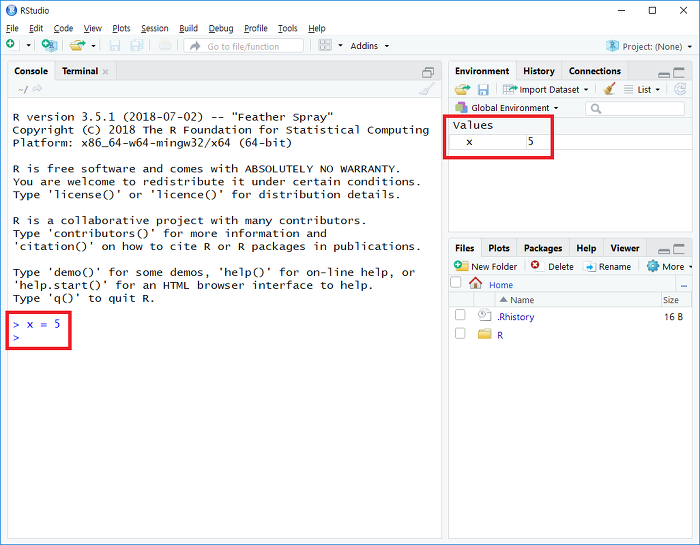The width and height of the screenshot is (700, 545).
Task: Open the List view dropdown
Action: coord(642,90)
